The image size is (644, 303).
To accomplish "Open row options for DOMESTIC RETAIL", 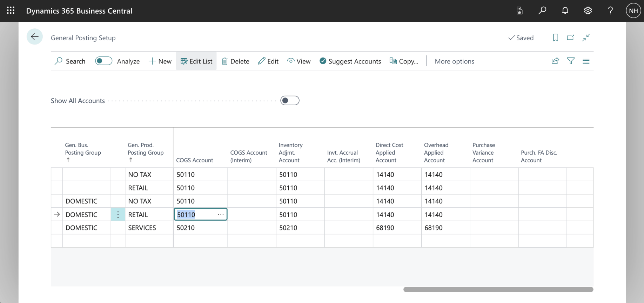I will pos(118,215).
